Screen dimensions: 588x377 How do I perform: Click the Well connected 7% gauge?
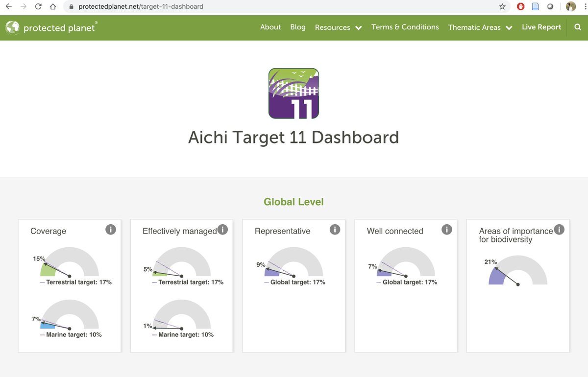click(406, 262)
